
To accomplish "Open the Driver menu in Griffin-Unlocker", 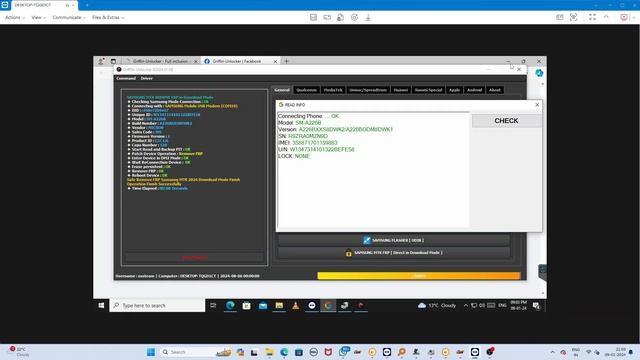I will pyautogui.click(x=147, y=78).
